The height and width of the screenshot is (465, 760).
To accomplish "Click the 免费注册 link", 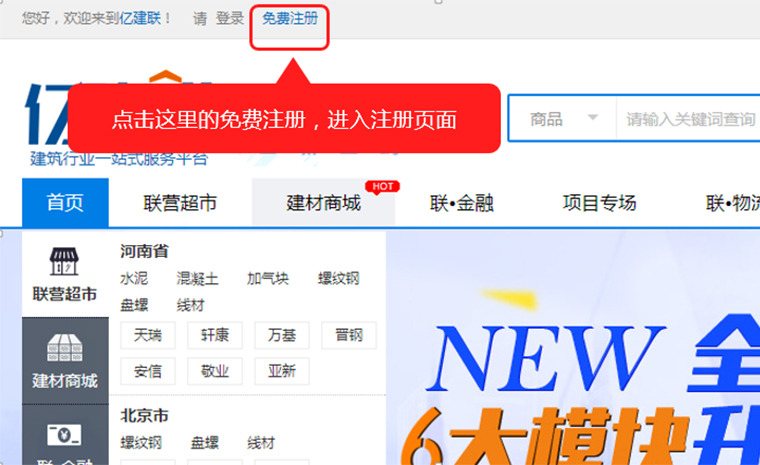I will click(290, 18).
